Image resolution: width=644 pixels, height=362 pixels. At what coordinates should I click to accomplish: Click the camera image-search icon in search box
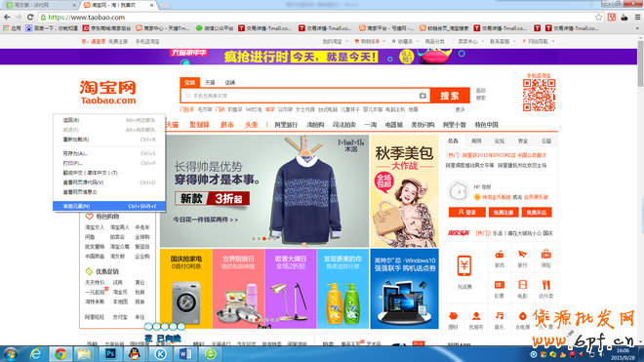click(423, 96)
